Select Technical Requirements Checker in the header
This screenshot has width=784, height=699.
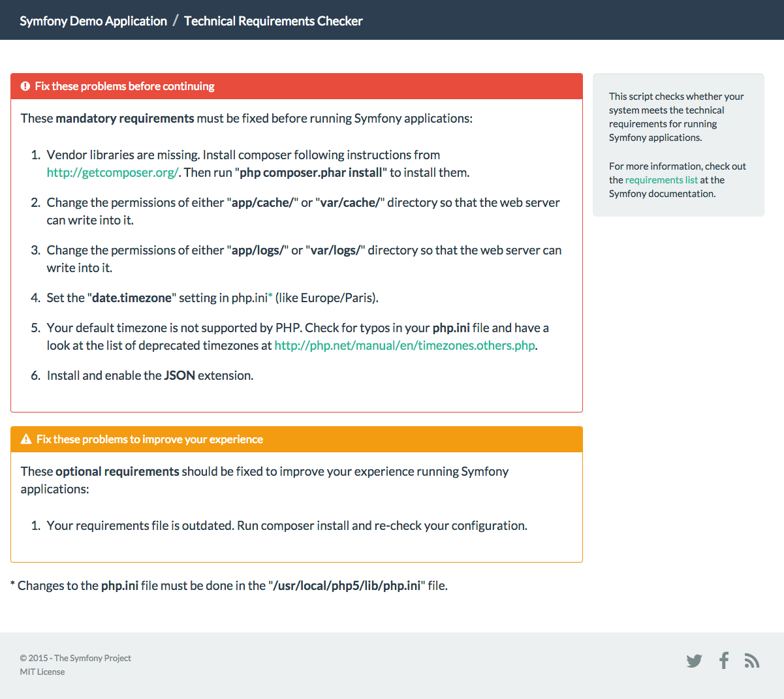273,21
